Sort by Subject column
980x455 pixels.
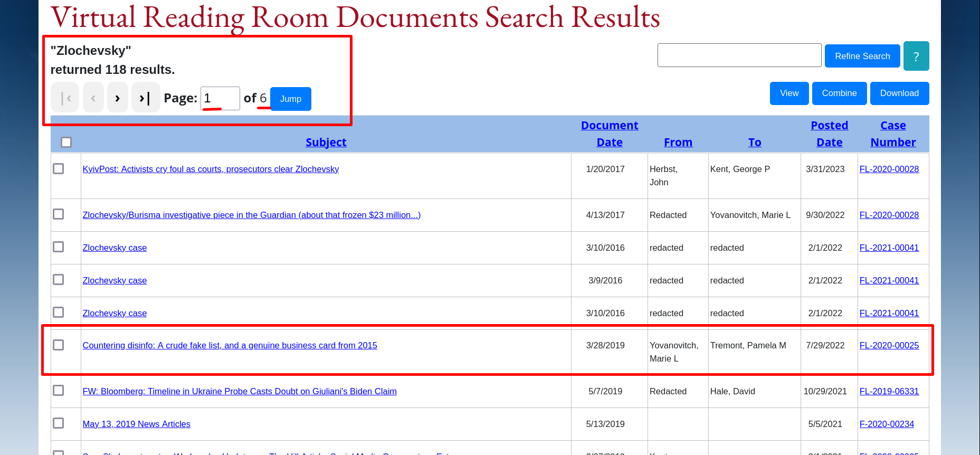point(326,142)
